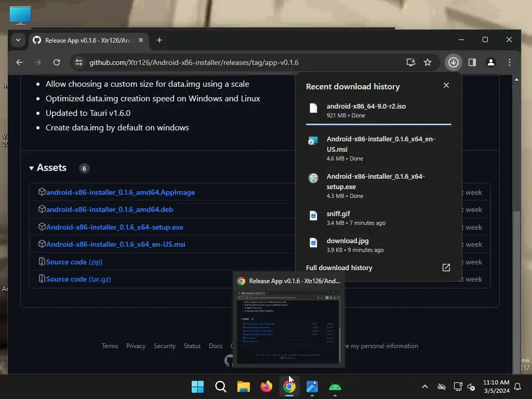Click the setup.exe file icon in downloads

tap(313, 178)
